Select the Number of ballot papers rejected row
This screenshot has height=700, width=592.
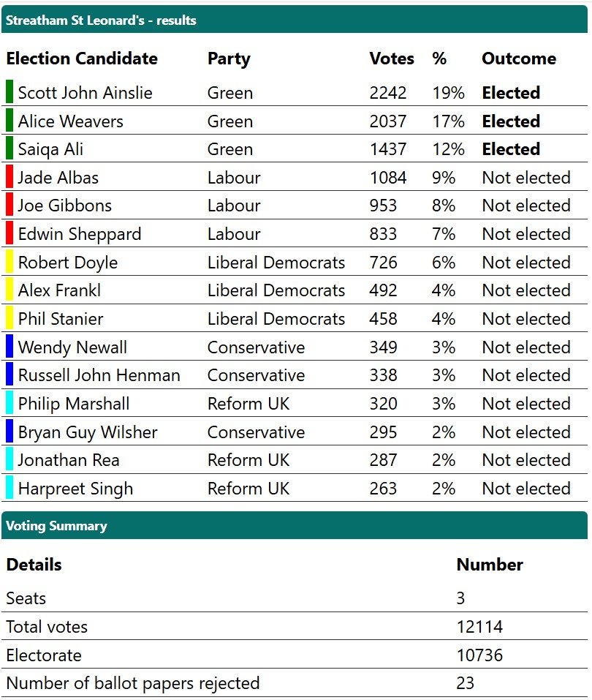[x=295, y=683]
